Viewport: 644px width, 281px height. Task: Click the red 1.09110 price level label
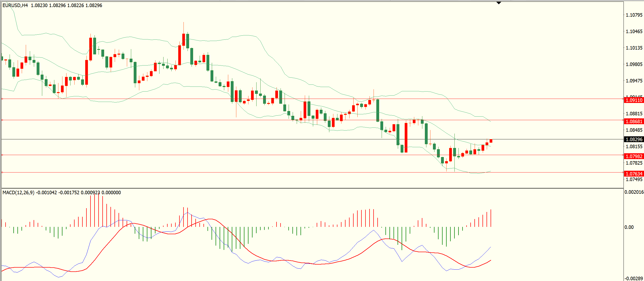click(634, 100)
